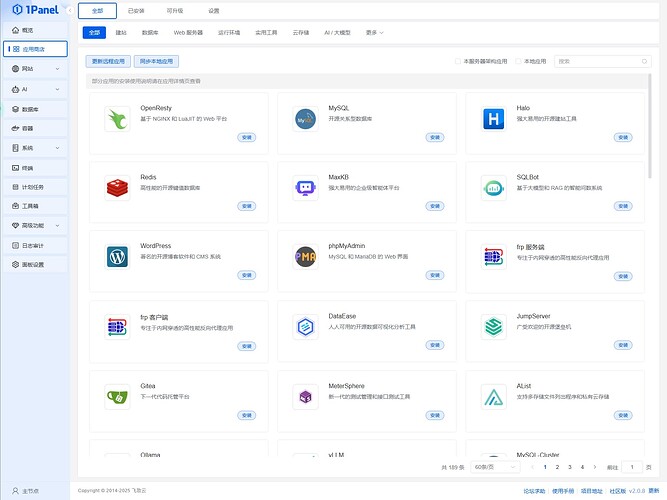
Task: Click the WordPress app icon
Action: 117,257
